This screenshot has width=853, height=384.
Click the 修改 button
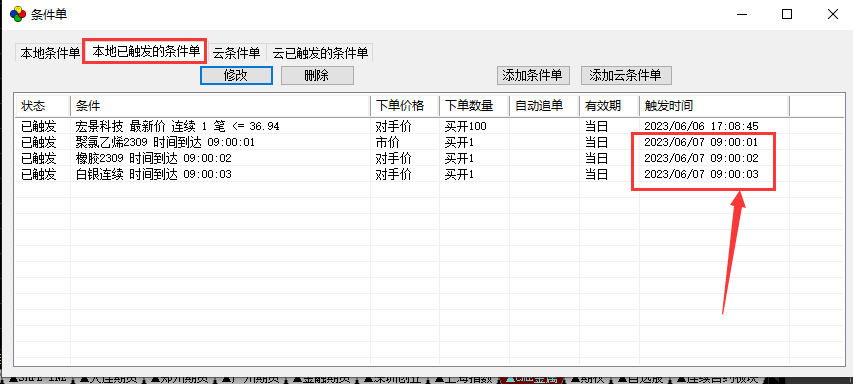coord(236,76)
